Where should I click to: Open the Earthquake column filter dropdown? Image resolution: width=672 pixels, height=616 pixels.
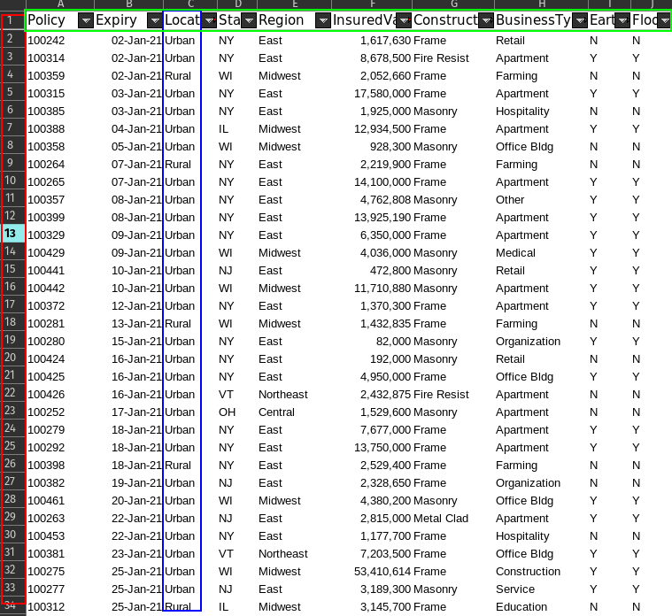tap(622, 20)
